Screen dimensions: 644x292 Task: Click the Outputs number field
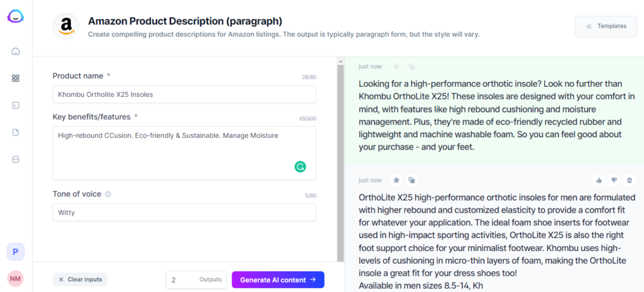(196, 279)
